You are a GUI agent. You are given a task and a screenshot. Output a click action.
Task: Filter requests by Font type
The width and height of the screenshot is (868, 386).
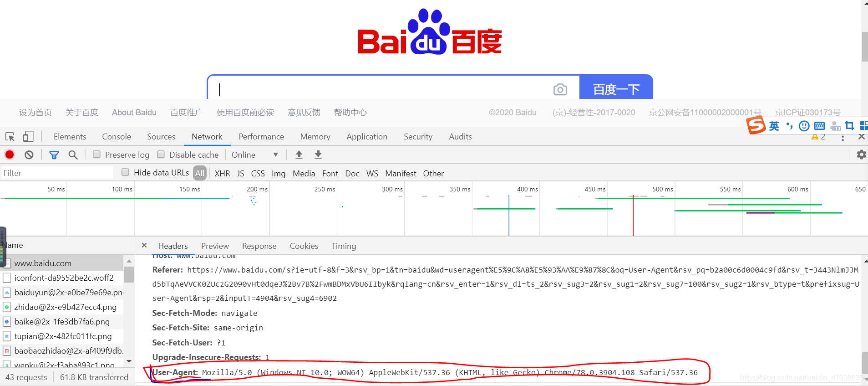pos(330,173)
